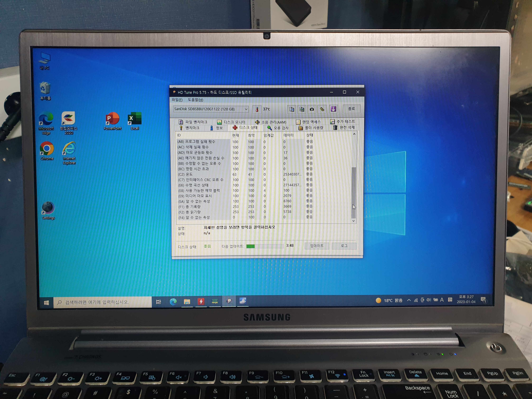The image size is (532, 399).
Task: Click the HD Tune taskbar icon
Action: point(229,301)
